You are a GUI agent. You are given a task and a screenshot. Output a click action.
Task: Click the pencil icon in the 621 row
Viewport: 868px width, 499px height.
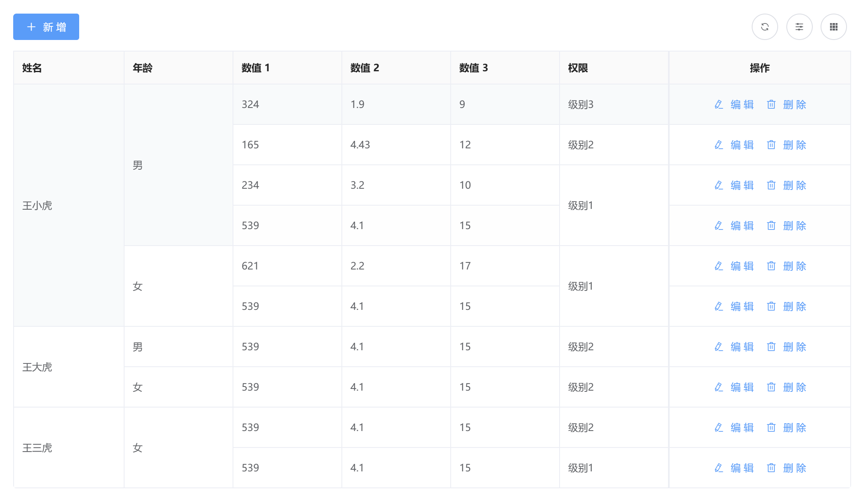(719, 266)
